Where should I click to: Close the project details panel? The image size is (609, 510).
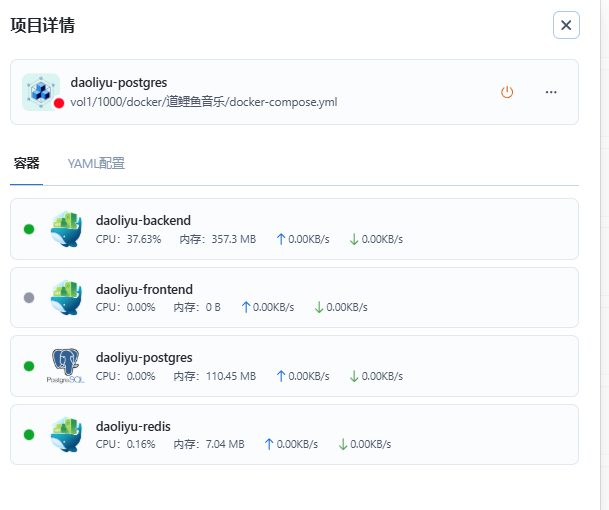pos(566,25)
